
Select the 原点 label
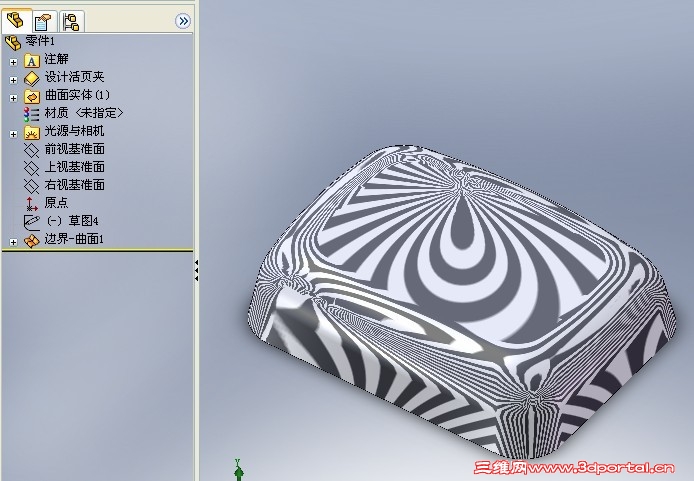56,203
